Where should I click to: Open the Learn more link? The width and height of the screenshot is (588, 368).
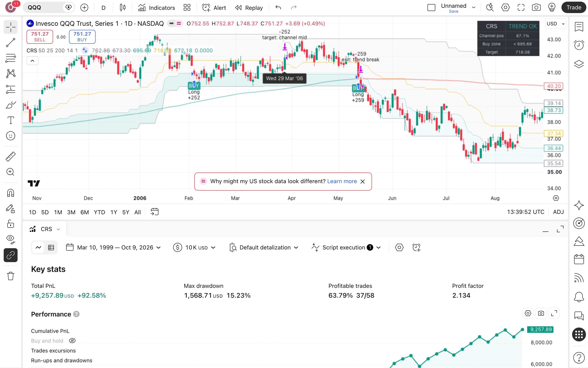pyautogui.click(x=342, y=181)
